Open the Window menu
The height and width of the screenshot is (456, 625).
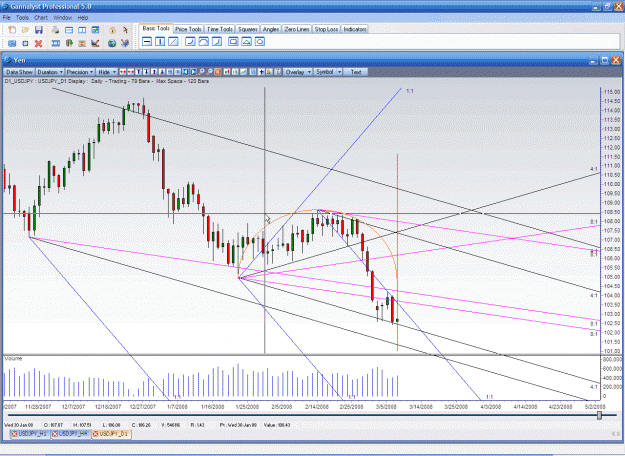click(x=62, y=18)
